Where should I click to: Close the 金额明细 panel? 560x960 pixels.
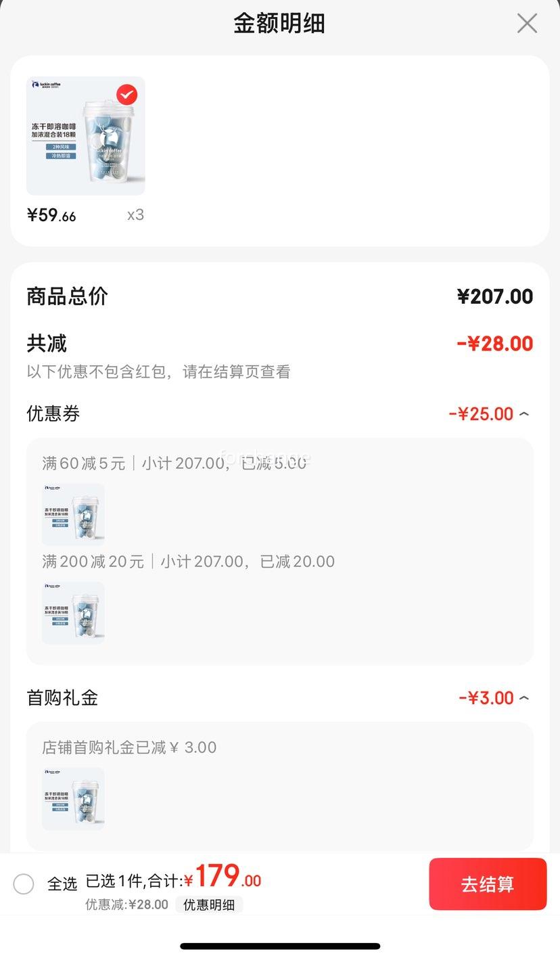pos(527,23)
